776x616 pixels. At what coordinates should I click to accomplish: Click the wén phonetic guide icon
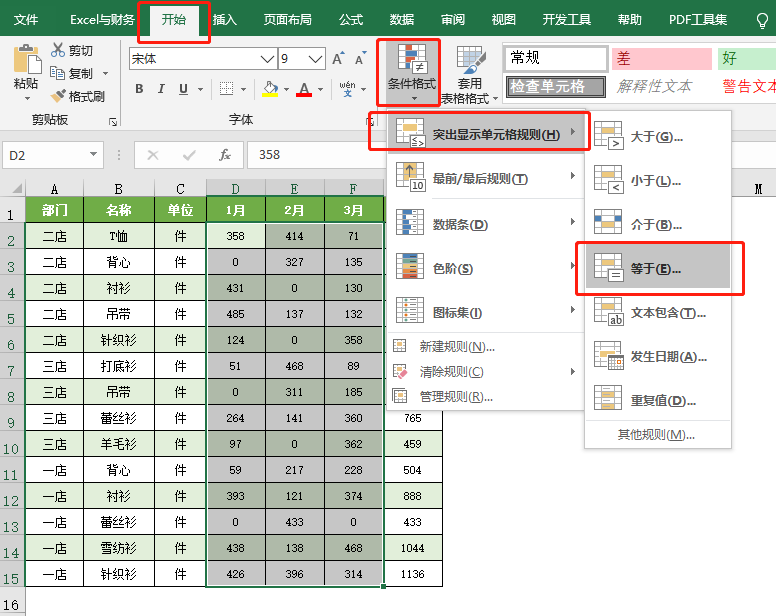pos(347,89)
